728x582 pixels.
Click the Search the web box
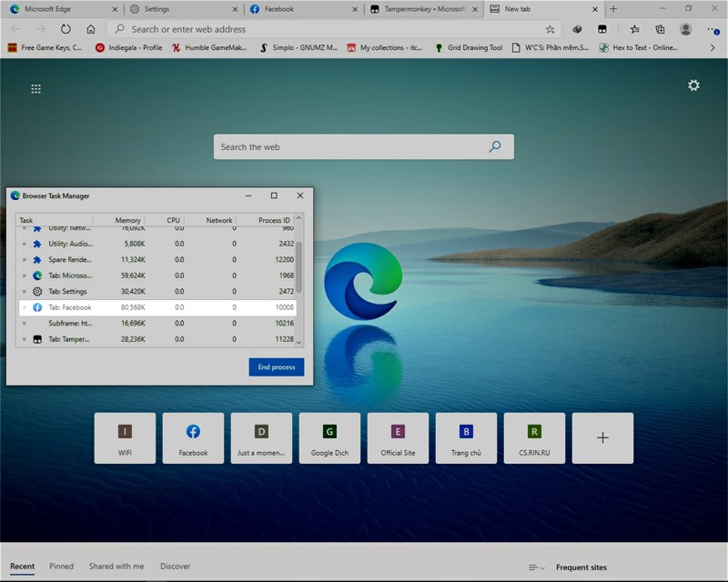tap(363, 146)
